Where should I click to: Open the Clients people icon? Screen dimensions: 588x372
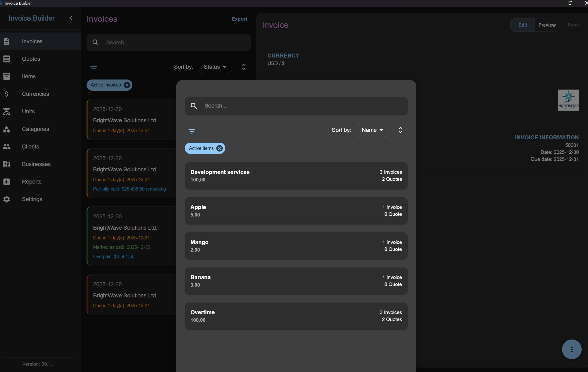[7, 146]
